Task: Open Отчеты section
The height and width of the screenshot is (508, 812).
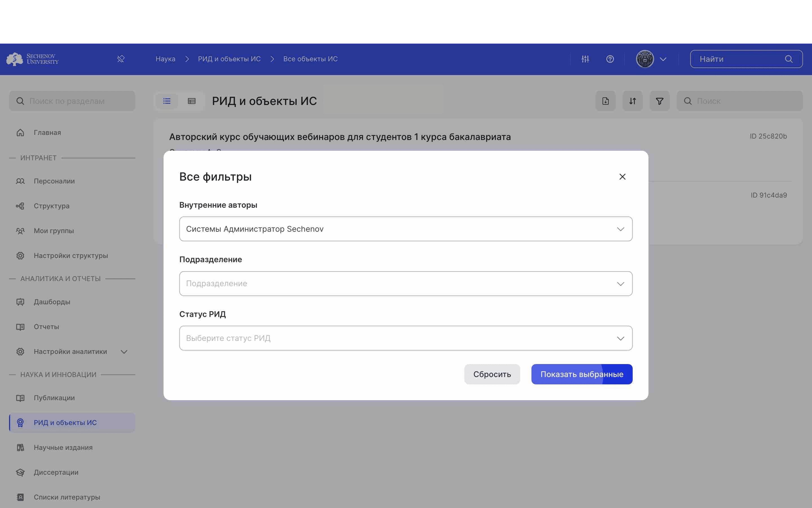Action: [x=72, y=327]
